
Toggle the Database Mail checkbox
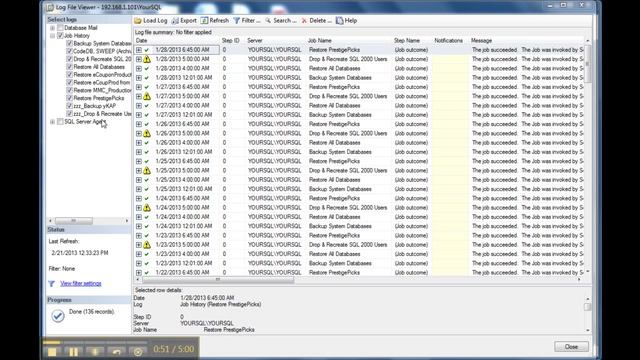pyautogui.click(x=60, y=28)
